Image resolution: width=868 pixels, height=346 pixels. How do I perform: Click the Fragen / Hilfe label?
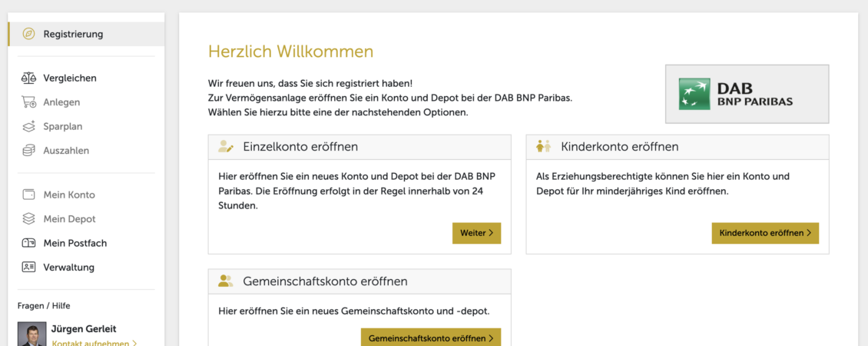coord(44,305)
